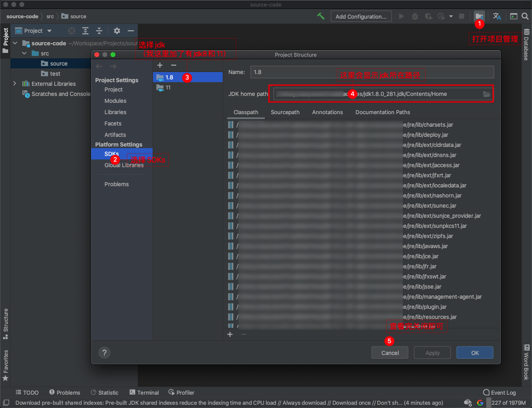Click the Cancel button
Viewport: 532px width, 408px height.
pos(390,353)
